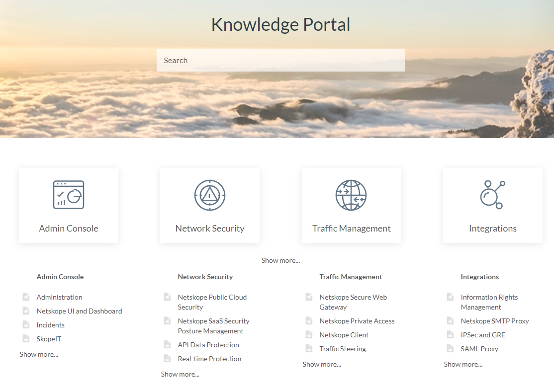Open Netskope SMTP Proxy article

coord(495,321)
